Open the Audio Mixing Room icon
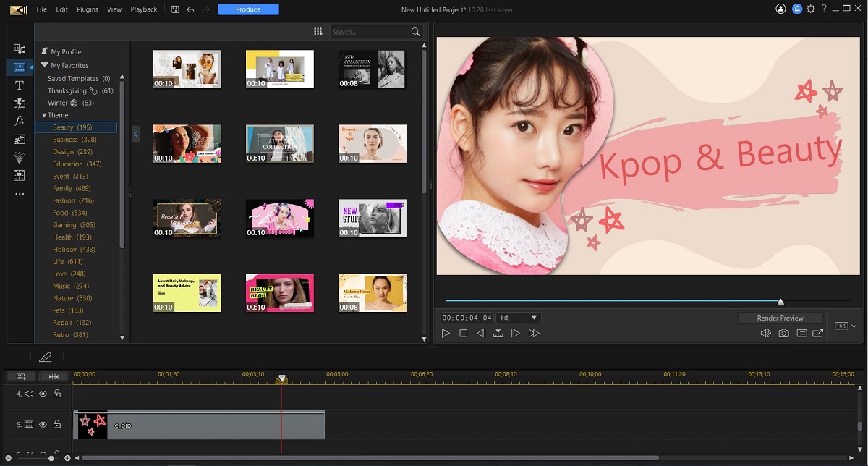 20,175
